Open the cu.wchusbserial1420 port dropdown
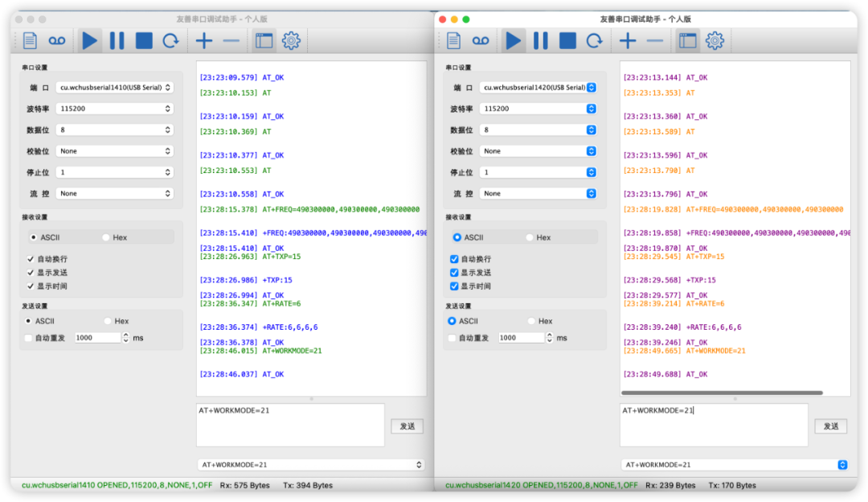868x502 pixels. point(538,88)
